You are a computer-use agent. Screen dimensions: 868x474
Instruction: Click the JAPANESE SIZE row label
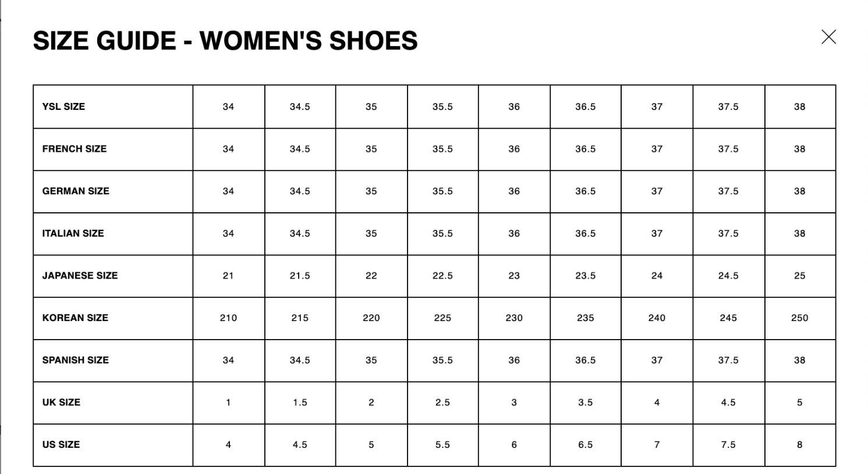(x=80, y=276)
